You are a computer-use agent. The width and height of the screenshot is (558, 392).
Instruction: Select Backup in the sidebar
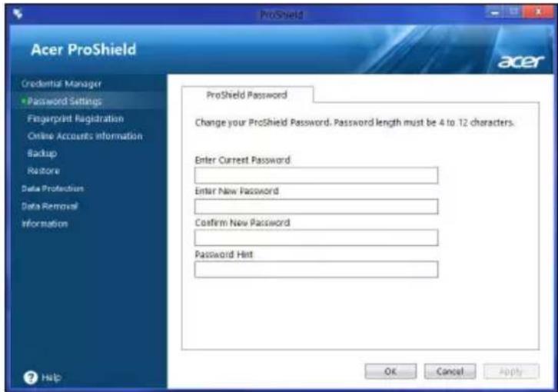point(42,154)
